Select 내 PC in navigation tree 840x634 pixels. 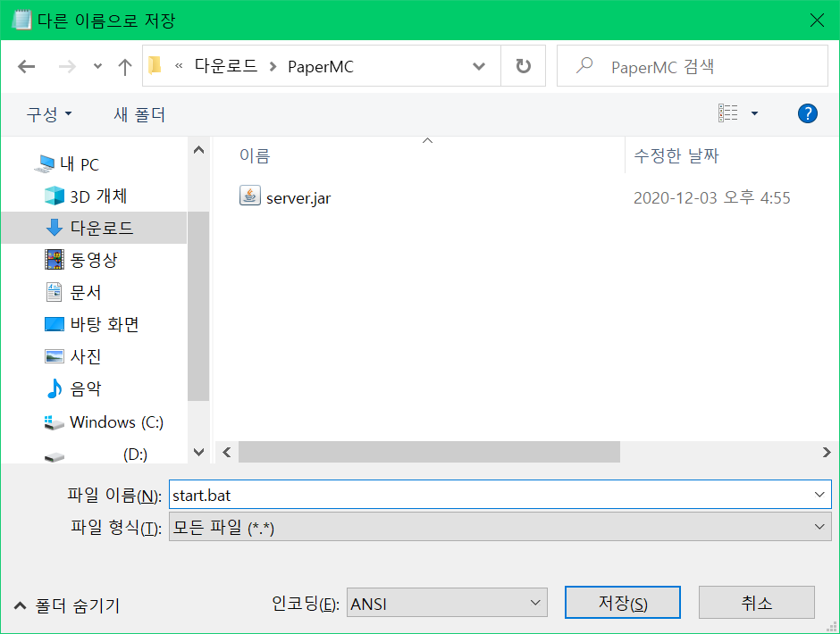[x=80, y=163]
